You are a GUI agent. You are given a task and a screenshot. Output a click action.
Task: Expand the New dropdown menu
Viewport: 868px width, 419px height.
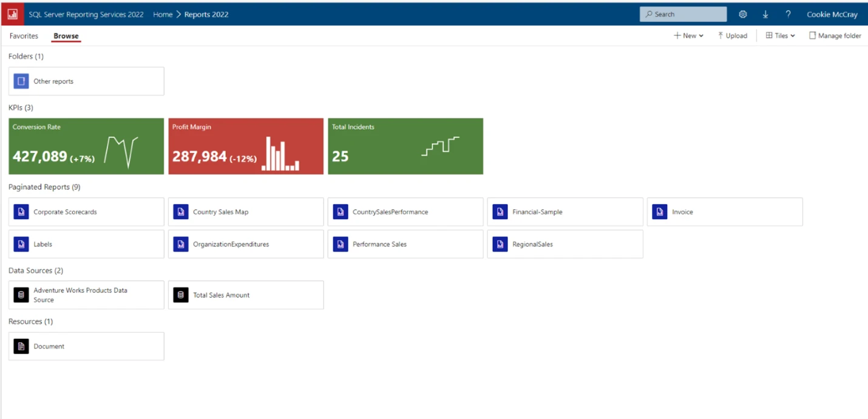tap(688, 35)
